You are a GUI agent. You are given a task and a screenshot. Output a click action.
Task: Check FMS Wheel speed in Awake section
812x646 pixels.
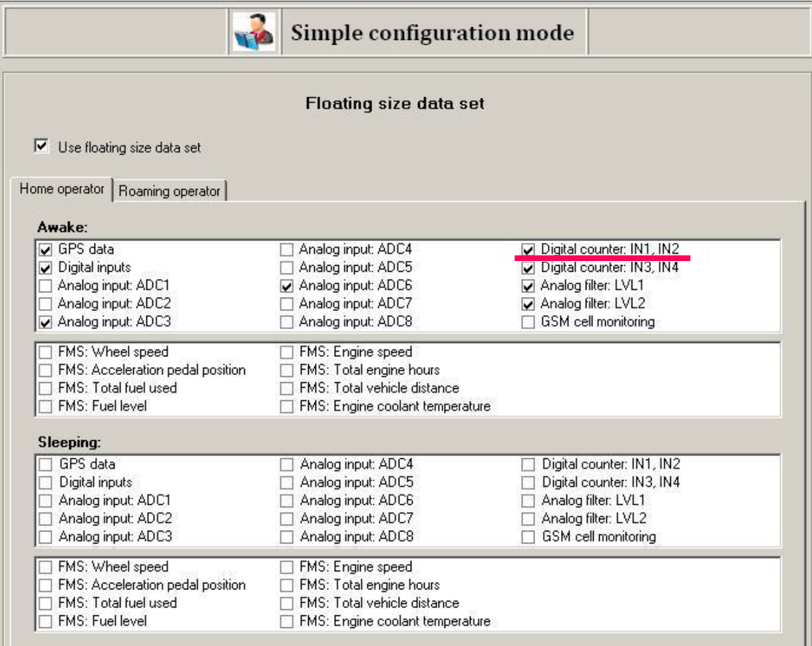46,352
